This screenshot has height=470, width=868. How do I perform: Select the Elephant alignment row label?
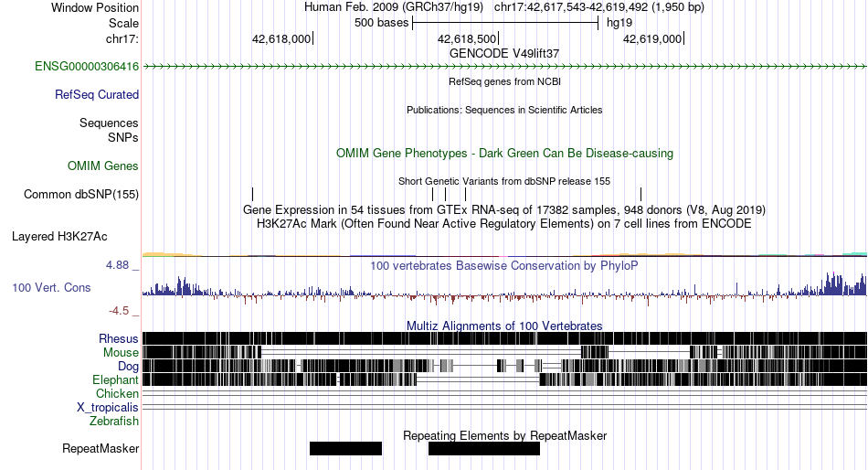click(115, 380)
